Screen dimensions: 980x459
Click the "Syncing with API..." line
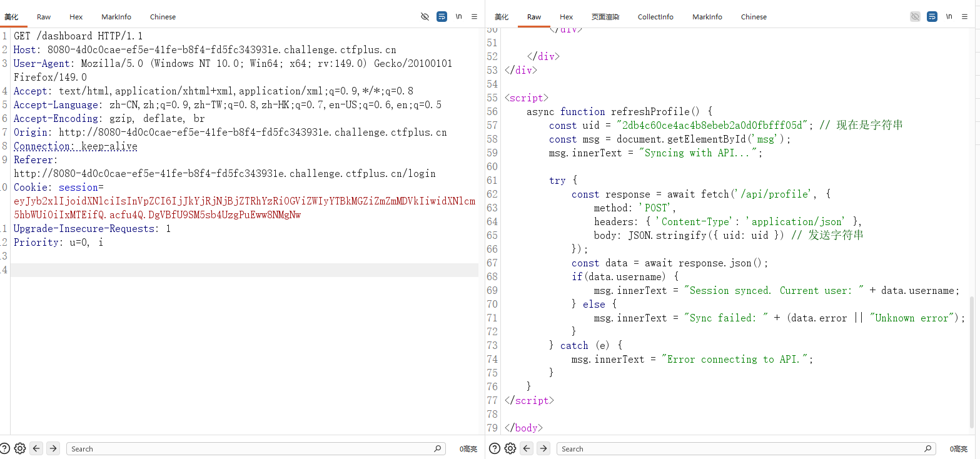tap(656, 153)
